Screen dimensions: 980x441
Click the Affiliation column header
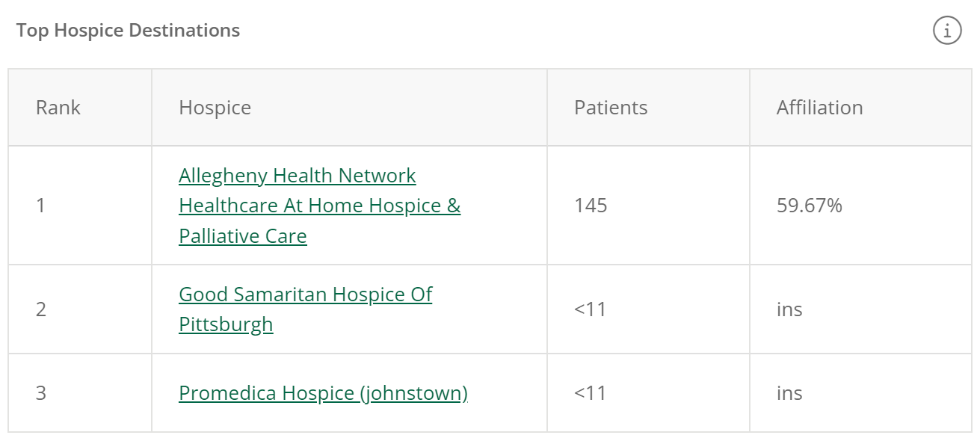[860, 108]
